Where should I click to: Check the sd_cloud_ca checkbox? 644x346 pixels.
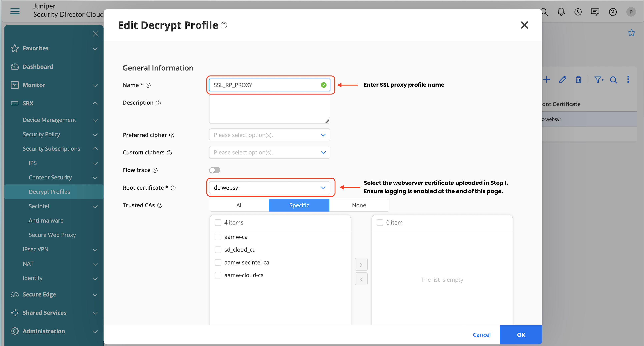click(218, 250)
